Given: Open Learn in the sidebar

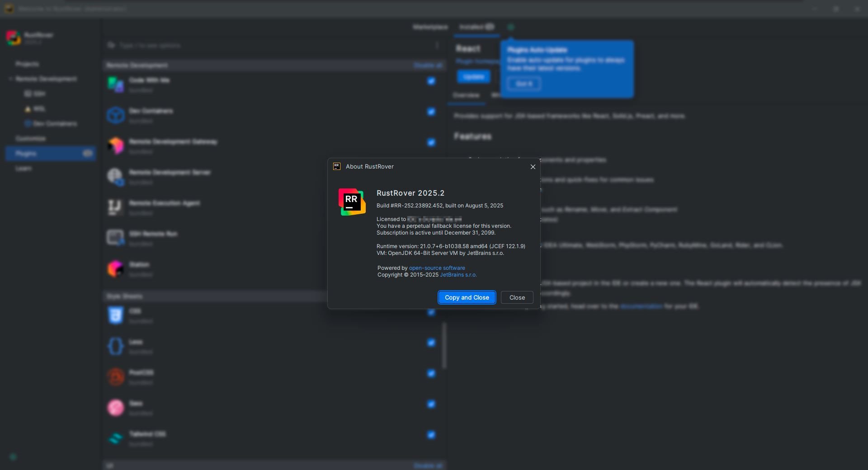Looking at the screenshot, I should tap(24, 169).
